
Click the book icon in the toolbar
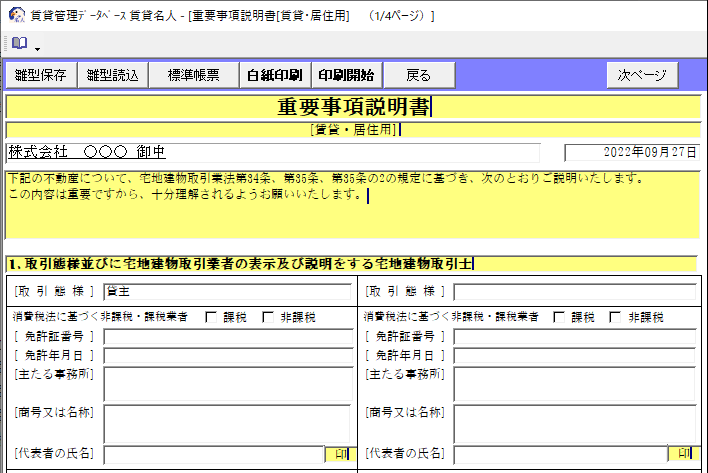(20, 45)
